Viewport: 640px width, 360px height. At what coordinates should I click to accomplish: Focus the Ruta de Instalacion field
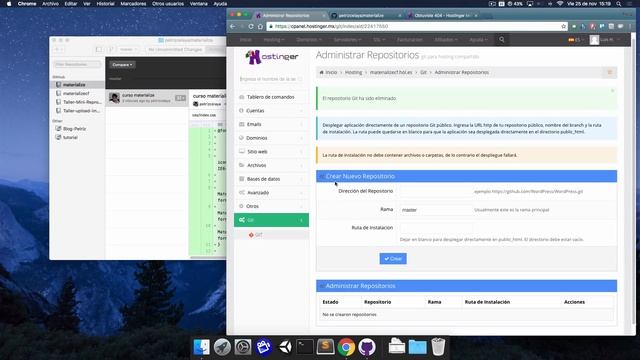click(x=436, y=228)
